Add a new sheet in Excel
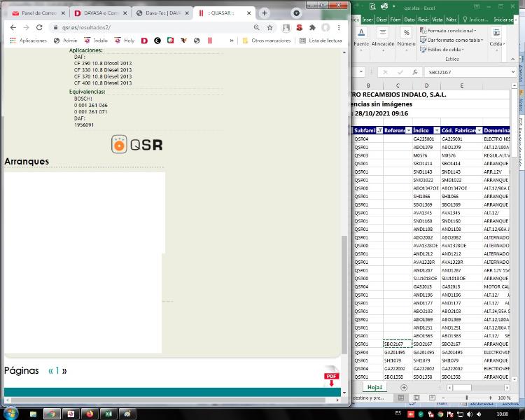 coord(404,388)
